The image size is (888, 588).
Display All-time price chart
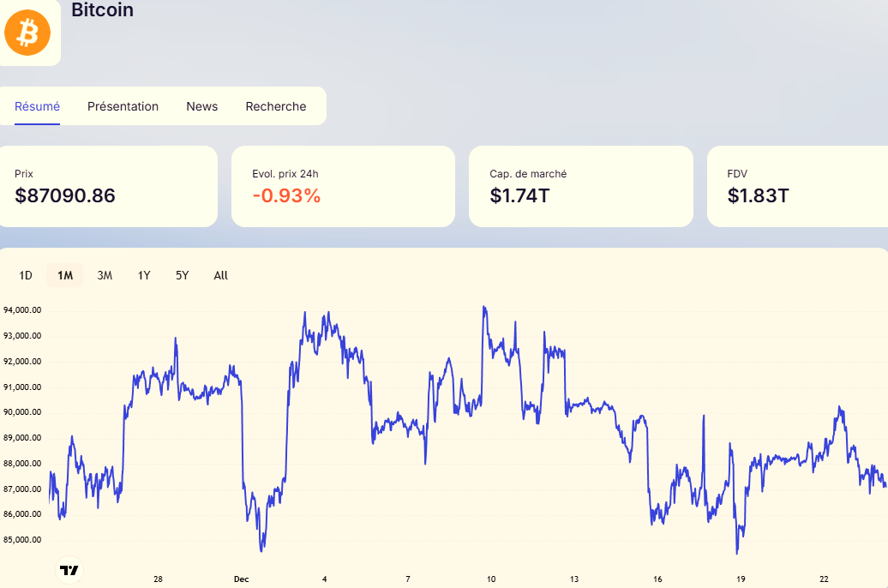[220, 275]
